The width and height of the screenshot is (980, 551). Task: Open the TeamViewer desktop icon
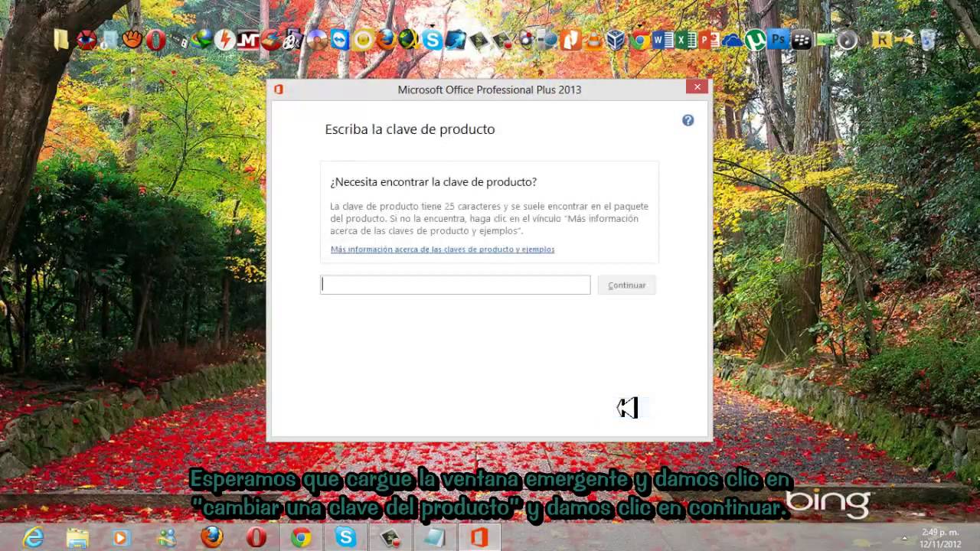coord(339,40)
